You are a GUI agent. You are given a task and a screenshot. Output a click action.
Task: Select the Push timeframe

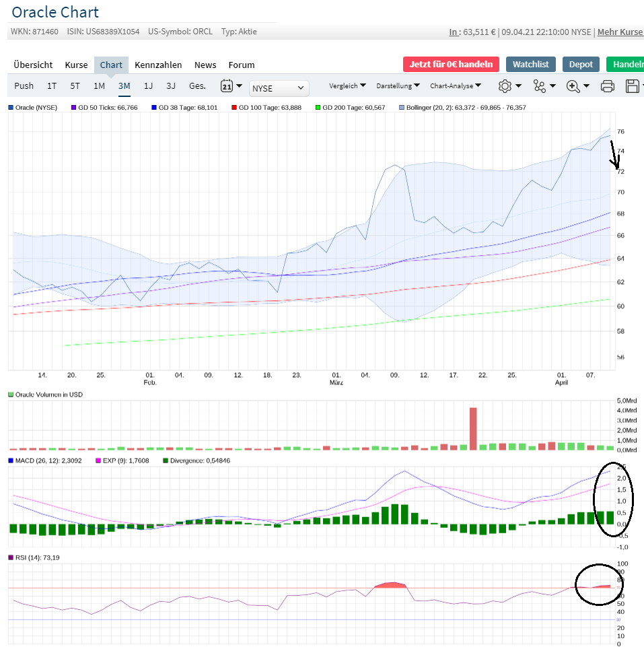(x=24, y=86)
